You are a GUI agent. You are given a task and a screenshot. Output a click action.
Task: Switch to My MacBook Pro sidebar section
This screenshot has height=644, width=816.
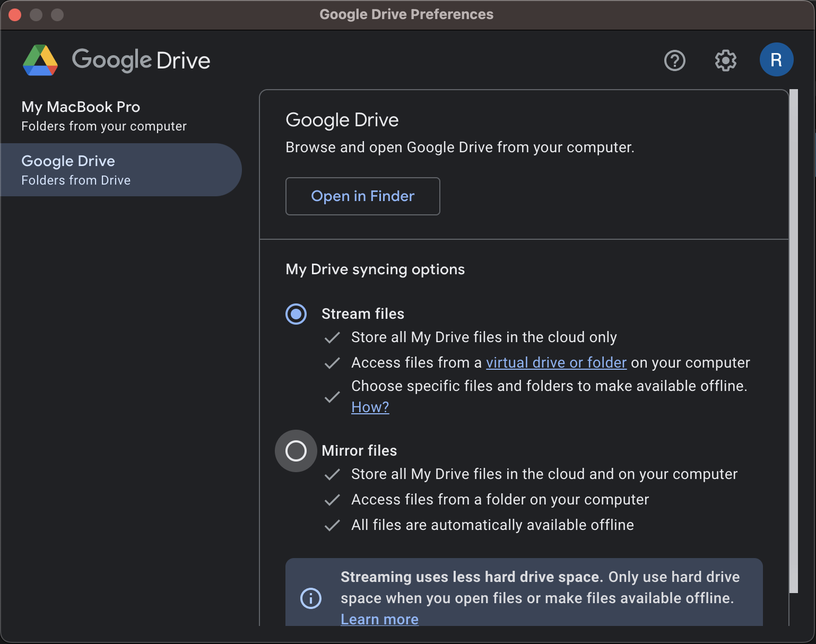104,116
